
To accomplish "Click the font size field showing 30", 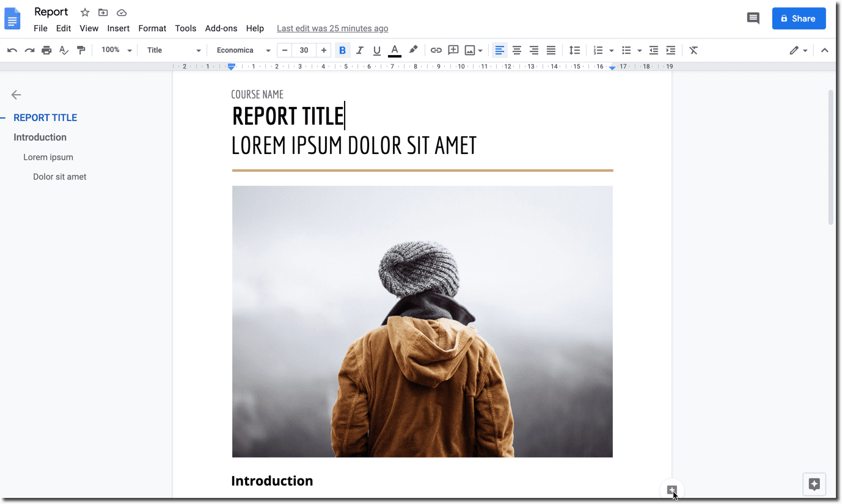I will pyautogui.click(x=304, y=50).
